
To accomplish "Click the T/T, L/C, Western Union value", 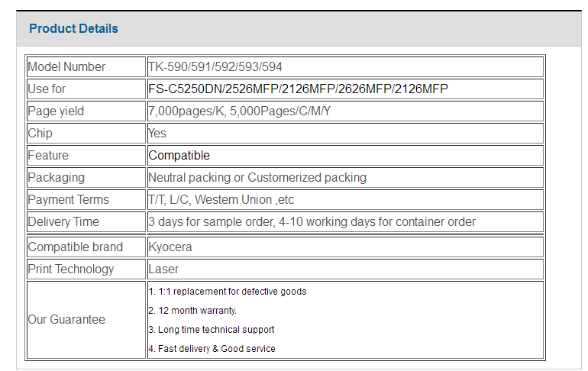I will pos(221,200).
